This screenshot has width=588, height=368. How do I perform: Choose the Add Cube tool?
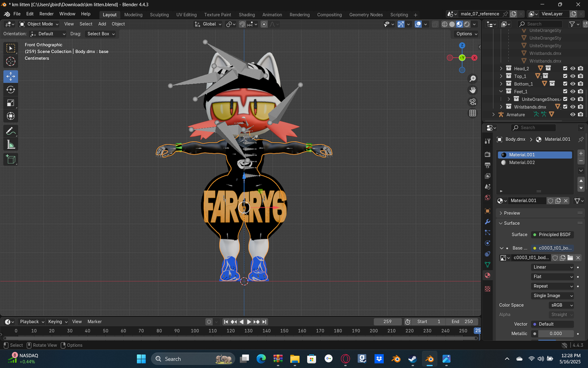coord(11,160)
